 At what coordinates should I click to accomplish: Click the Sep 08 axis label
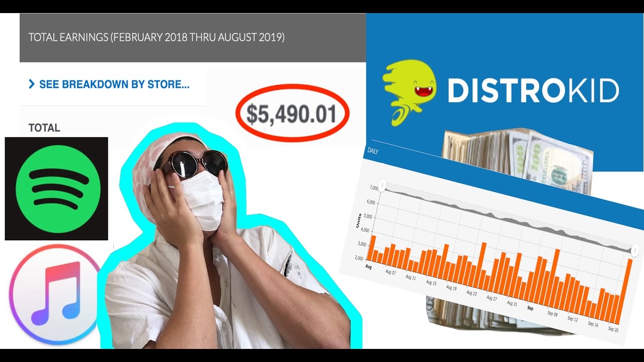[552, 314]
